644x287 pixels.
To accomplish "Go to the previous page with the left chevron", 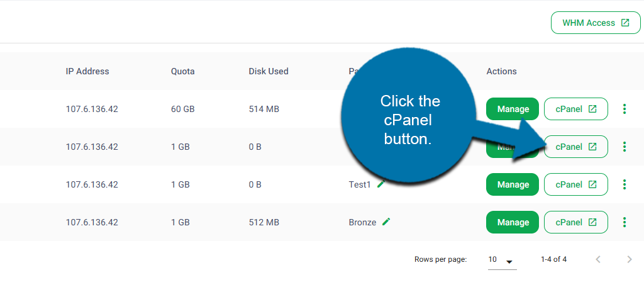I will [x=598, y=259].
